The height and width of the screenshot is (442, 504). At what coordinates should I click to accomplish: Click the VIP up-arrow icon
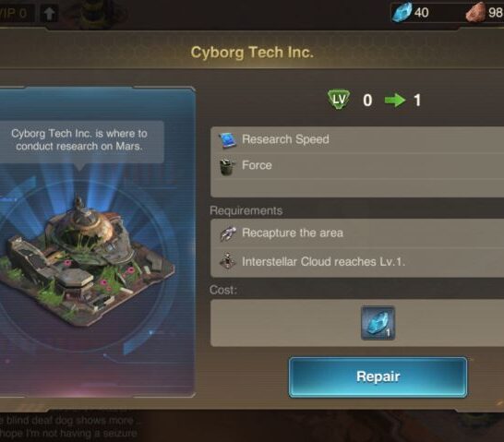click(x=50, y=14)
